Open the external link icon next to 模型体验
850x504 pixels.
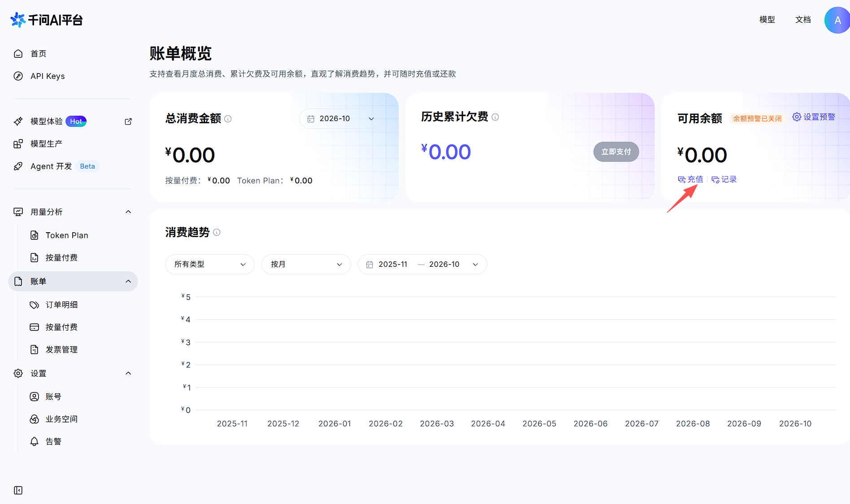128,122
